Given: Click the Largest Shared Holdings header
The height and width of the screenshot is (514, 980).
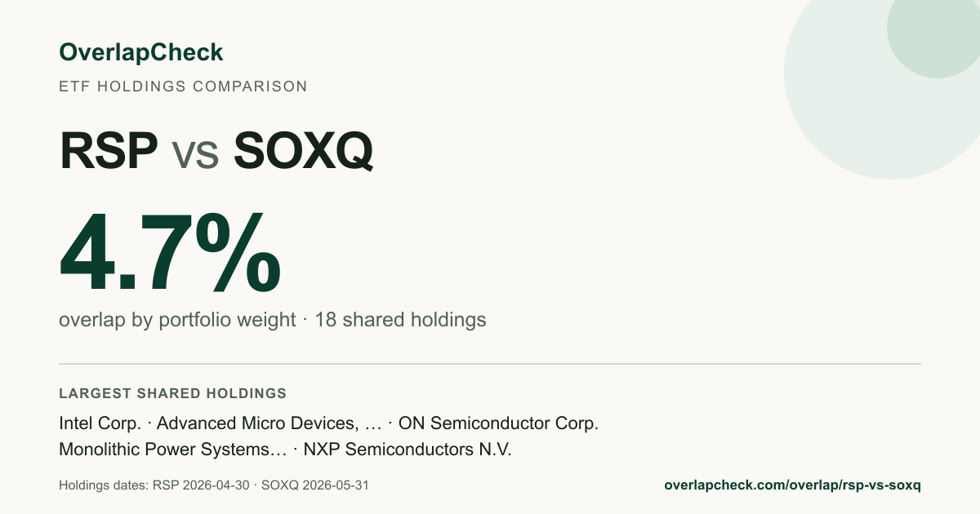Looking at the screenshot, I should tap(173, 393).
